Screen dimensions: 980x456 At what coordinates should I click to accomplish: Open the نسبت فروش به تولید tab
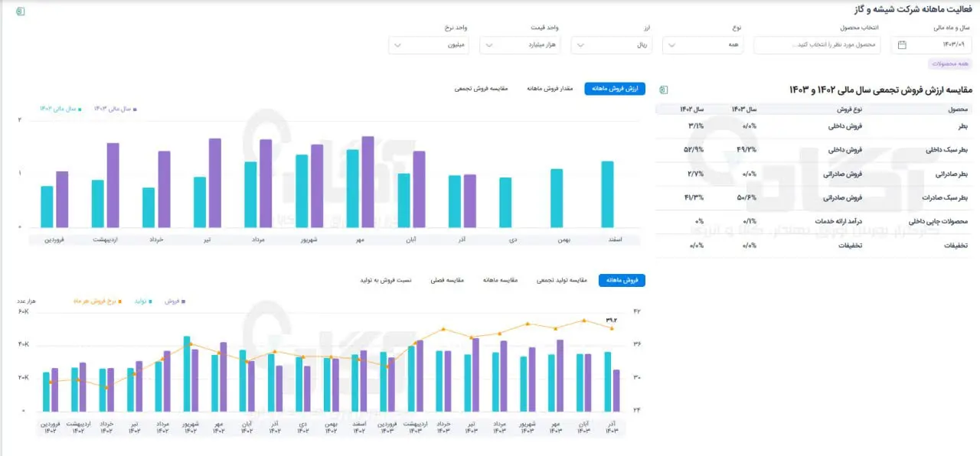(x=386, y=280)
